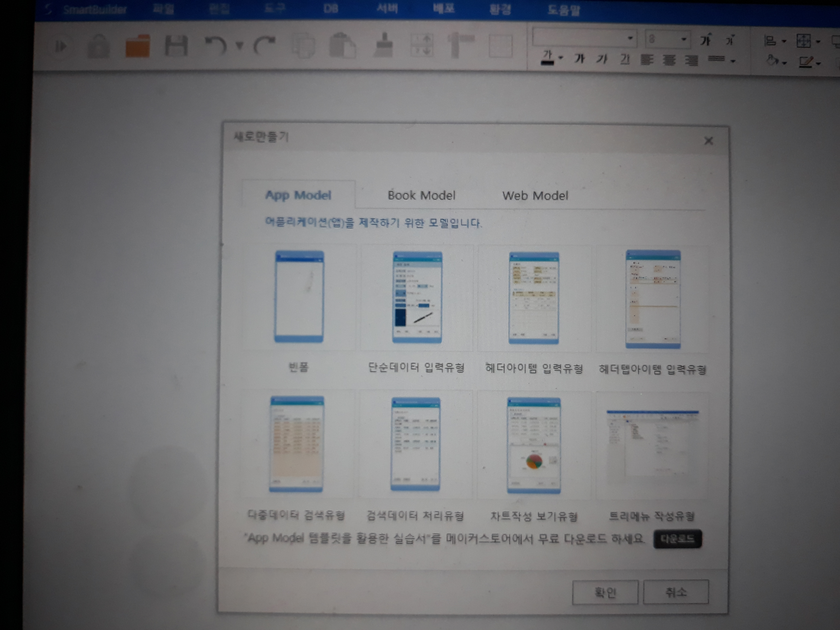This screenshot has height=630, width=840.
Task: Confirm with the 확인 button
Action: tap(605, 592)
